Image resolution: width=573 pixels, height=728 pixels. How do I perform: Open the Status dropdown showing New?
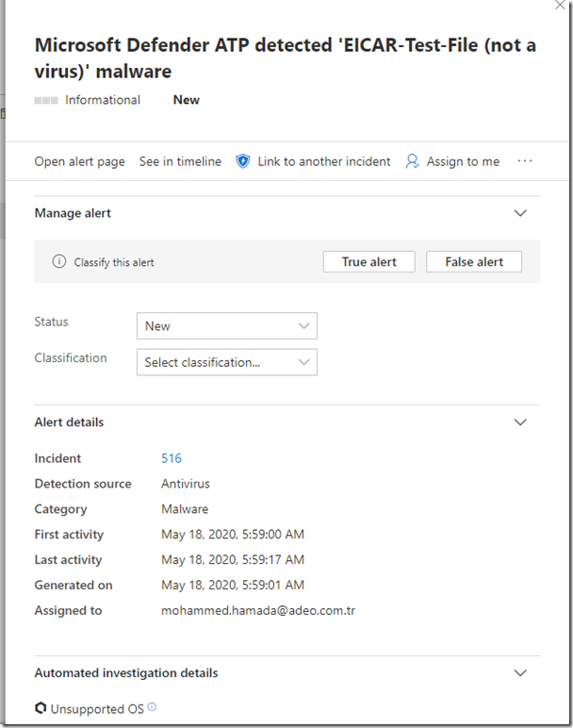pyautogui.click(x=227, y=326)
